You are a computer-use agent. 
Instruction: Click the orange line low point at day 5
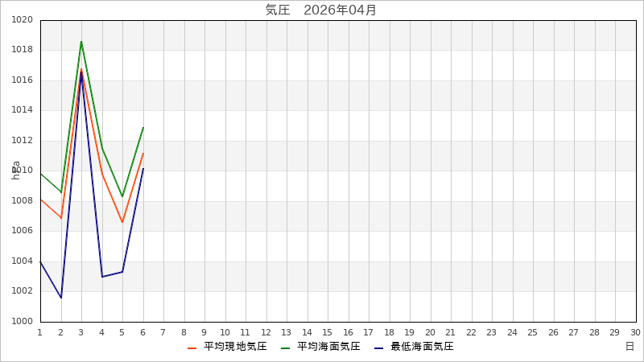tap(122, 222)
